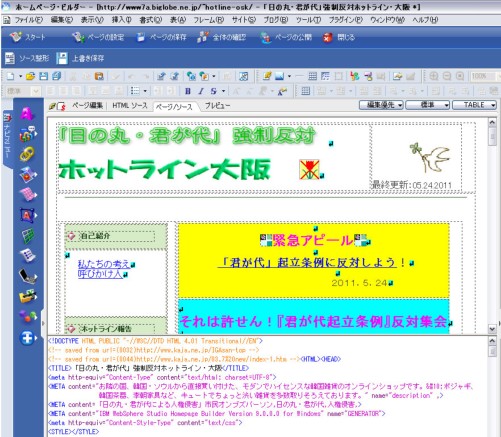Viewport: 501px width, 437px height.
Task: Toggle italic formatting
Action: point(201,91)
